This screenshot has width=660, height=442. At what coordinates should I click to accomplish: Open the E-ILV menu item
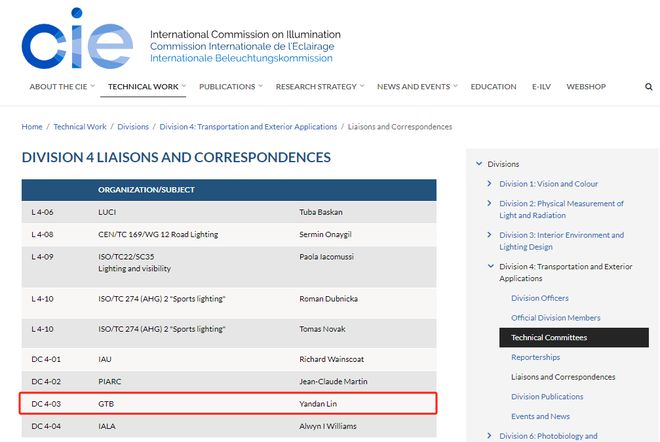click(541, 87)
